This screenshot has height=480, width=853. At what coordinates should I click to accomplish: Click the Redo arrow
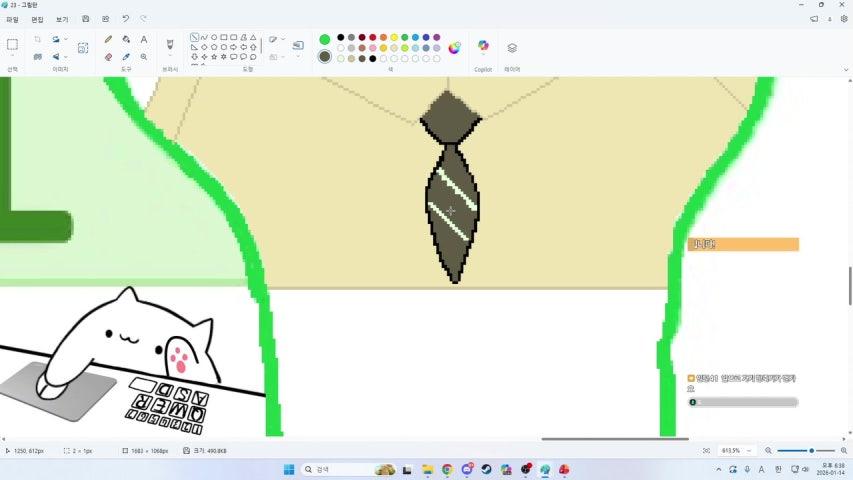click(144, 19)
